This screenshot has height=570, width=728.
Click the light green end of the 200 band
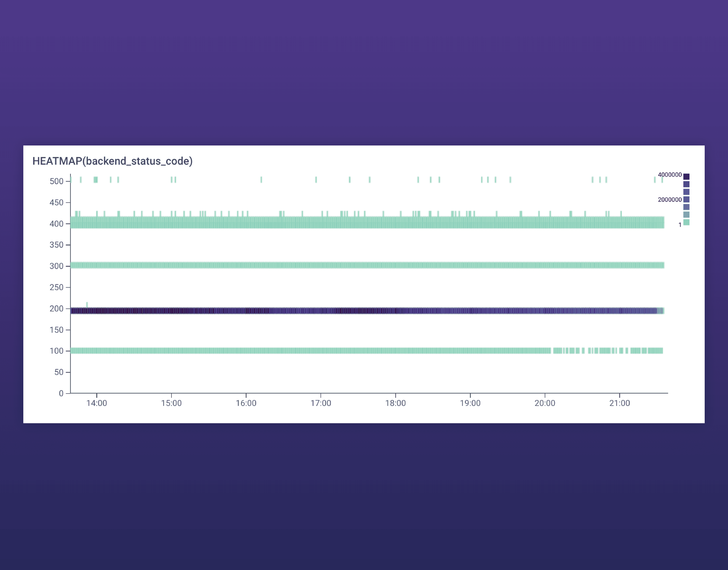[661, 311]
